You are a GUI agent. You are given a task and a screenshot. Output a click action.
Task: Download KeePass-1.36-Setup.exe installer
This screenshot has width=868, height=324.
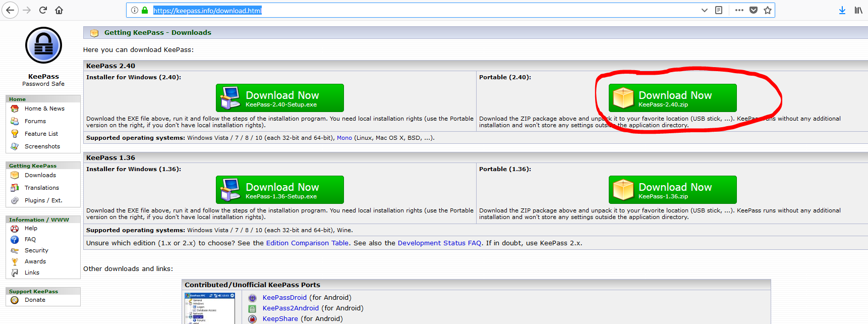[280, 190]
